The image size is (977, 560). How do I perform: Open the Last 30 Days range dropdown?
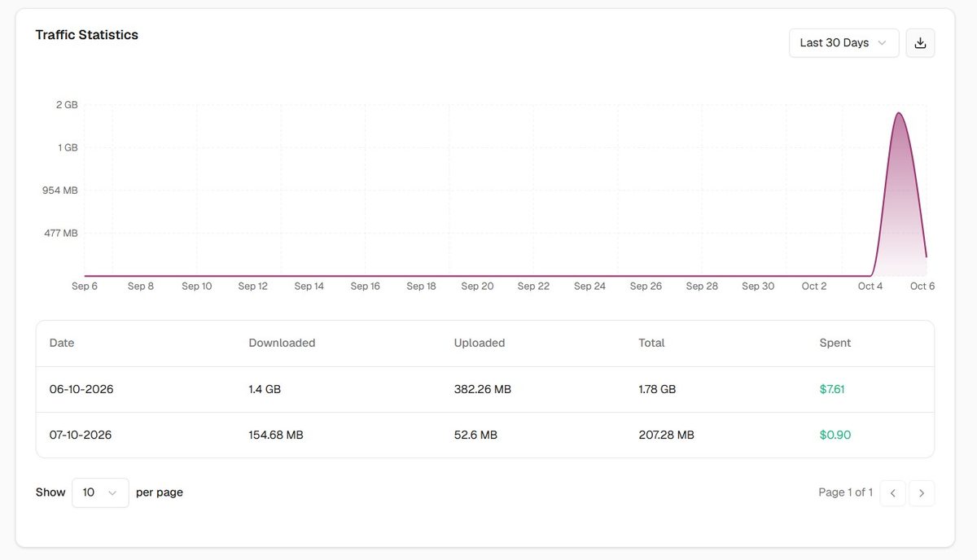click(x=843, y=43)
